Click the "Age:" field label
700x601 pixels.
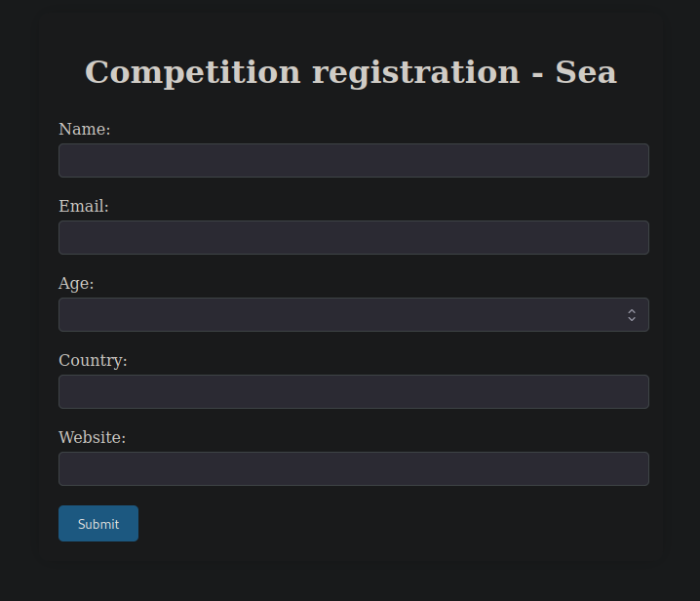coord(76,284)
